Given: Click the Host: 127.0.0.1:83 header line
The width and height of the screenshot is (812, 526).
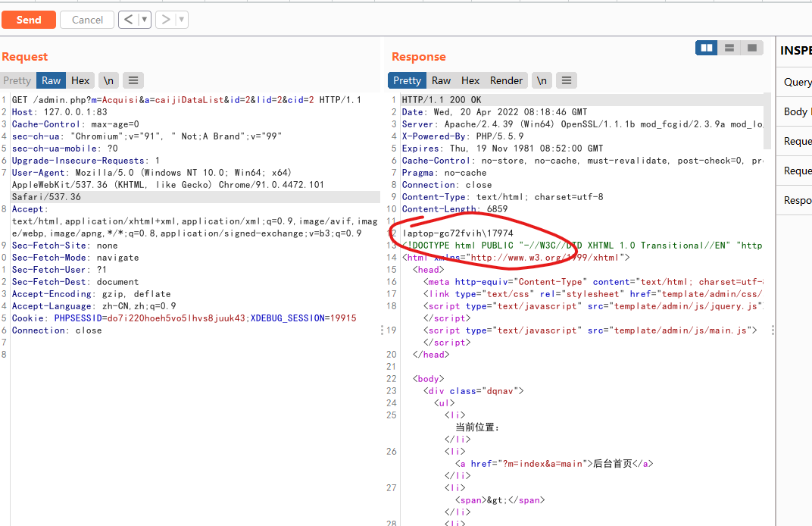Looking at the screenshot, I should pyautogui.click(x=60, y=112).
